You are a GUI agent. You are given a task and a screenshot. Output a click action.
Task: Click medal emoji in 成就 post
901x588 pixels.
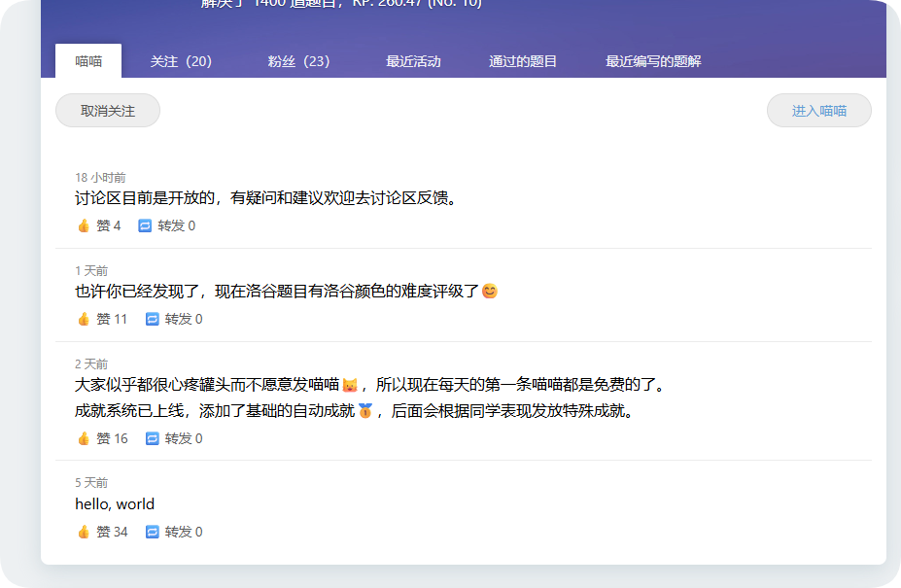pyautogui.click(x=364, y=411)
